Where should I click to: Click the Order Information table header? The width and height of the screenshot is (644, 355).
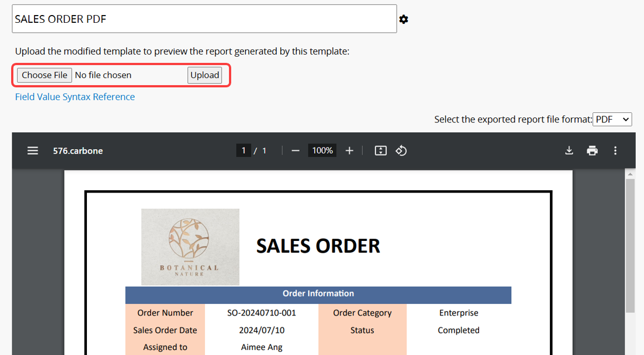click(318, 294)
